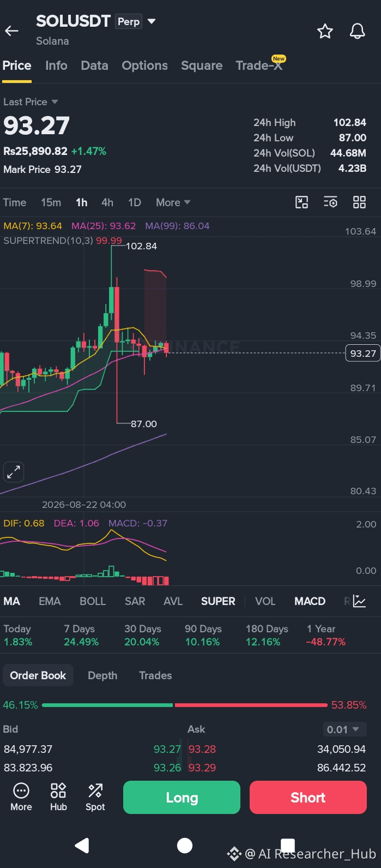Toggle the EMA indicator
Image resolution: width=381 pixels, height=868 pixels.
pos(50,601)
